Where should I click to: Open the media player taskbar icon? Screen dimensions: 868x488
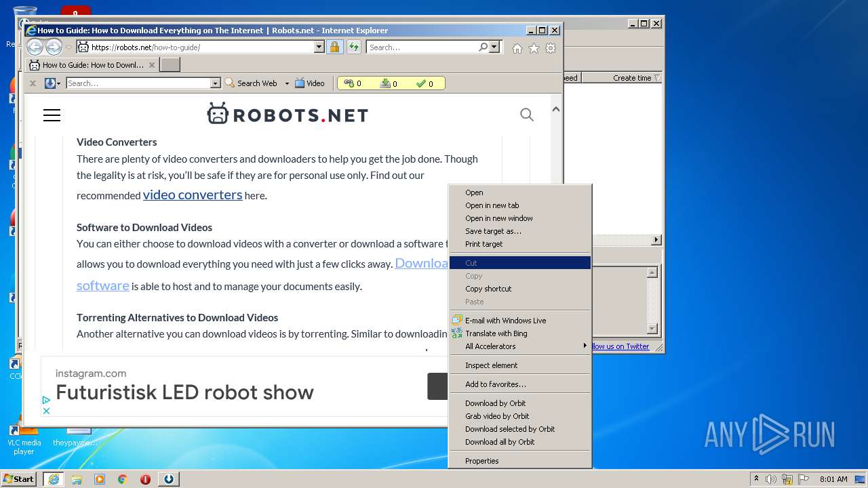(x=100, y=479)
